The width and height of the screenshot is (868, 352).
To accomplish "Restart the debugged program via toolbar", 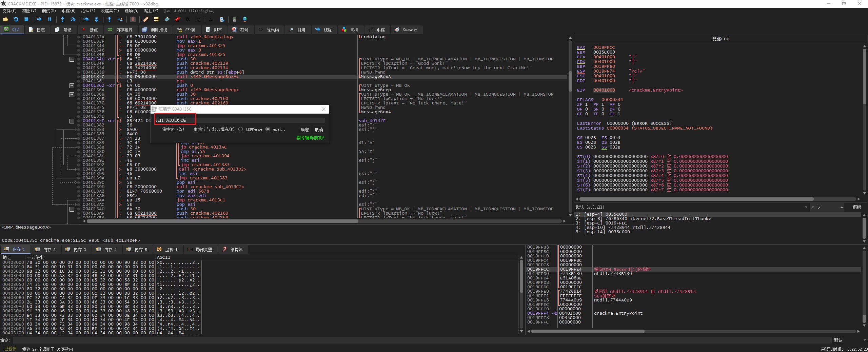I will [16, 19].
